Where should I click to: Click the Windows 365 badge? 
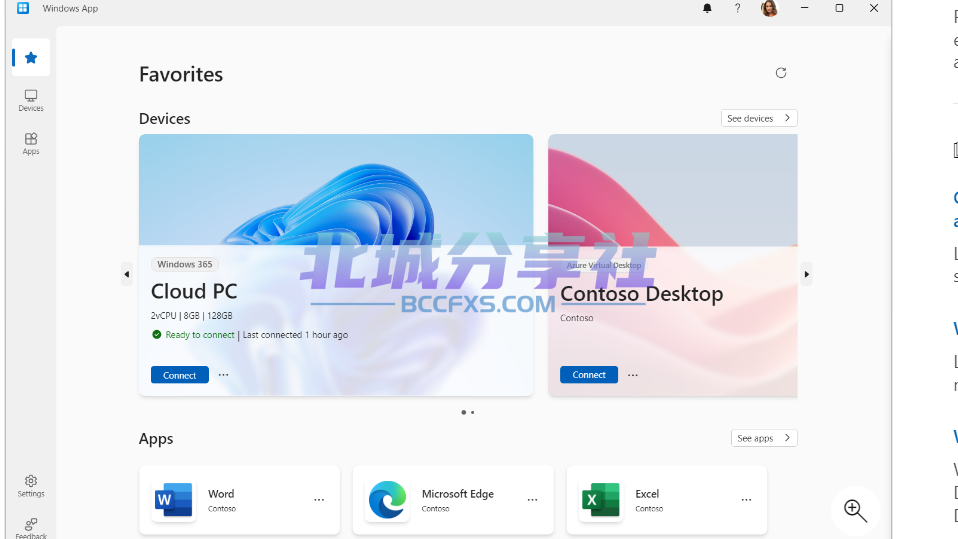[x=185, y=265]
